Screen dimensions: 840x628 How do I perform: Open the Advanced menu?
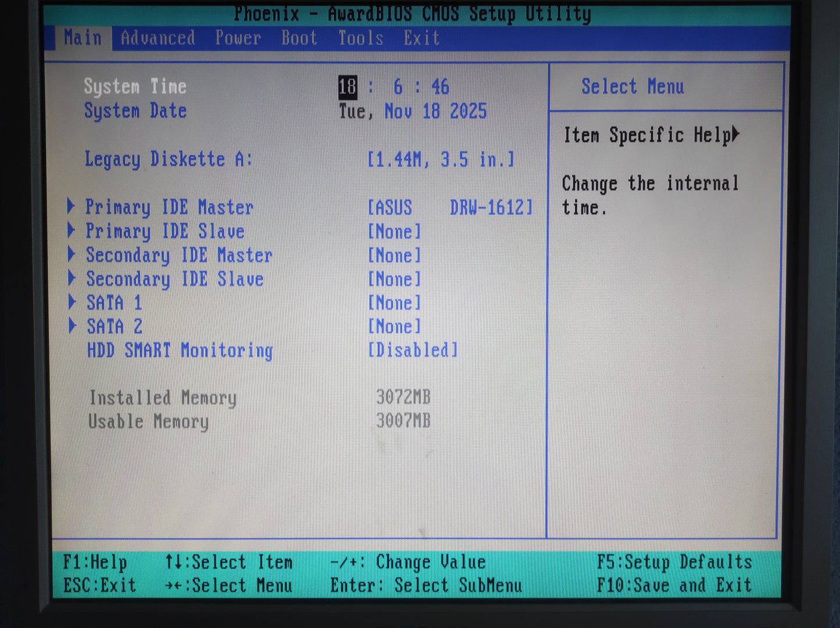coord(158,38)
